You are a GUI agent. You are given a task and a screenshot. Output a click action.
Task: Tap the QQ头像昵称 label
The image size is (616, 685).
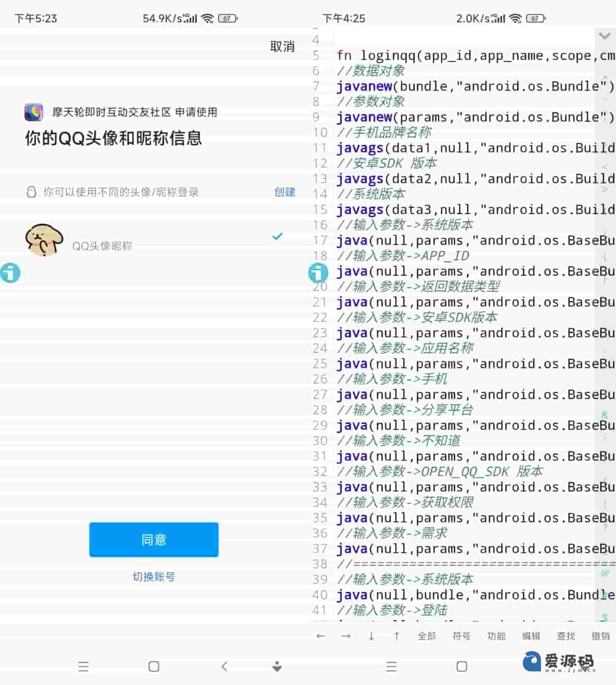click(x=102, y=246)
